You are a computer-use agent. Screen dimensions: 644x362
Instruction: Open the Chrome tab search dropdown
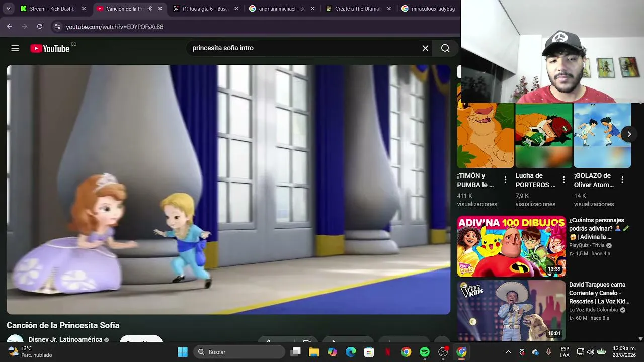9,9
